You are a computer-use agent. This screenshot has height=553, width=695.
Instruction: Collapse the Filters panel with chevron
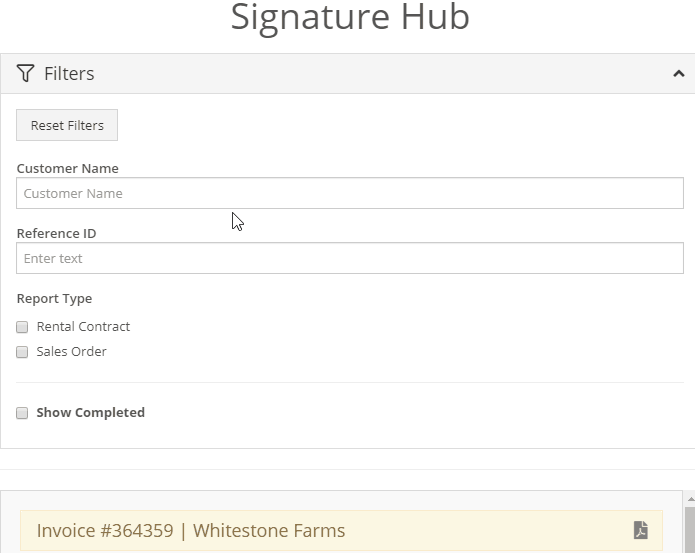pos(679,74)
